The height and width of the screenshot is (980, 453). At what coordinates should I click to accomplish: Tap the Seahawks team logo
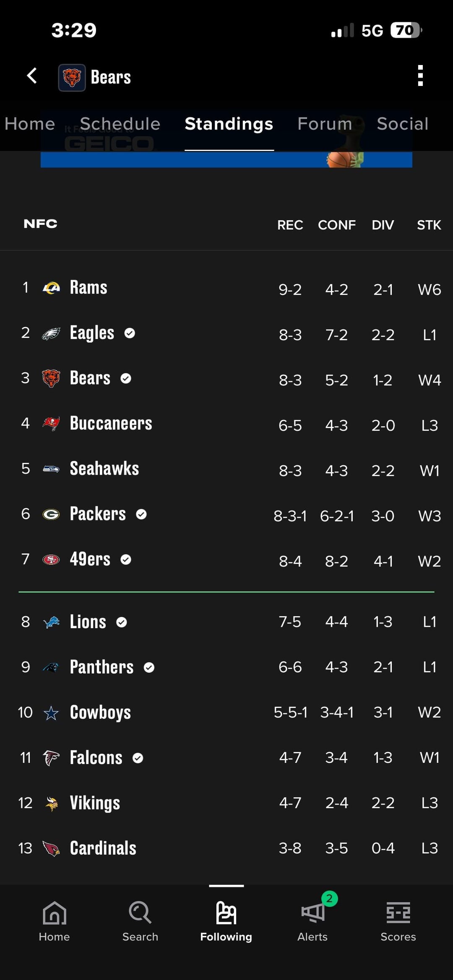coord(51,469)
